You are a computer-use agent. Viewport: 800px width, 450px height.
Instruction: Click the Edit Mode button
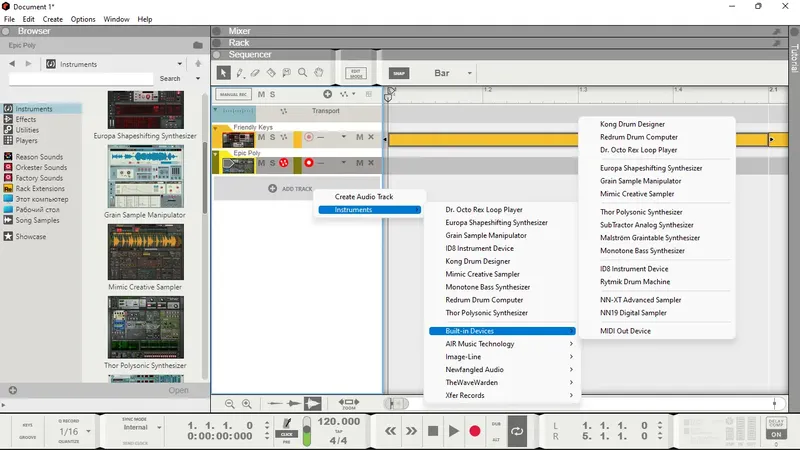[x=356, y=73]
